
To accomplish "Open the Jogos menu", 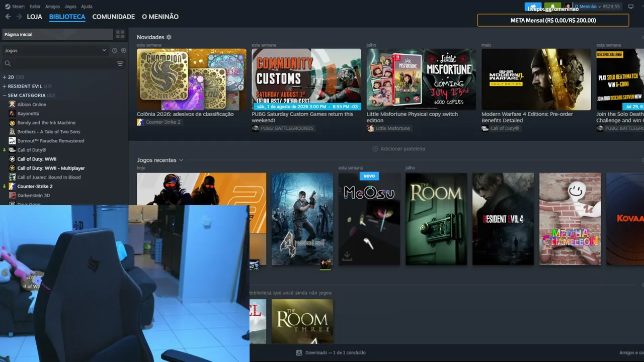I will click(x=70, y=7).
